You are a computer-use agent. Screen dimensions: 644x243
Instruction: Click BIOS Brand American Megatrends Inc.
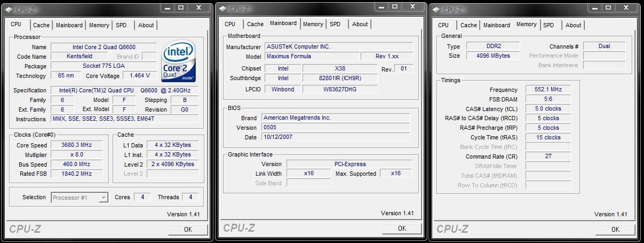(x=335, y=117)
